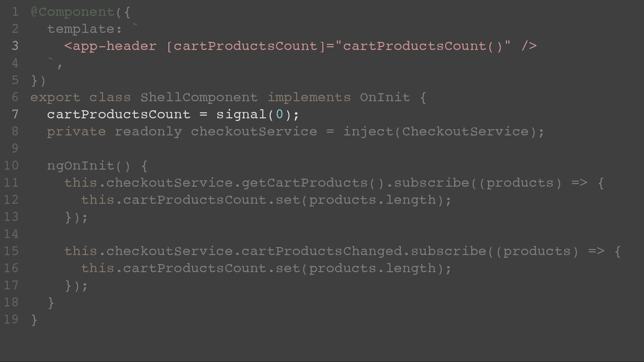
Task: Click line number 7 in the gutter
Action: [15, 114]
